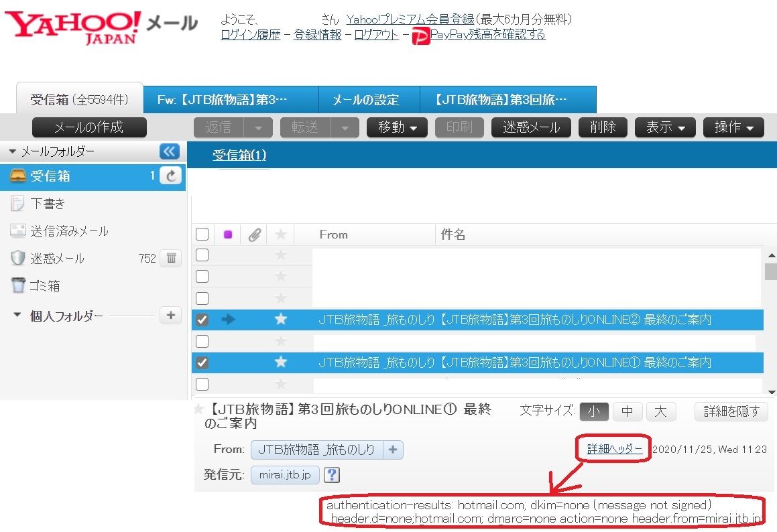The height and width of the screenshot is (532, 777).
Task: Click the 印刷 print button
Action: coord(459,127)
